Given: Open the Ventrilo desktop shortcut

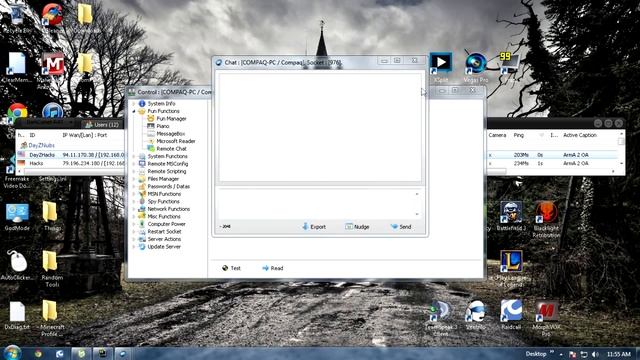Looking at the screenshot, I should (x=476, y=315).
